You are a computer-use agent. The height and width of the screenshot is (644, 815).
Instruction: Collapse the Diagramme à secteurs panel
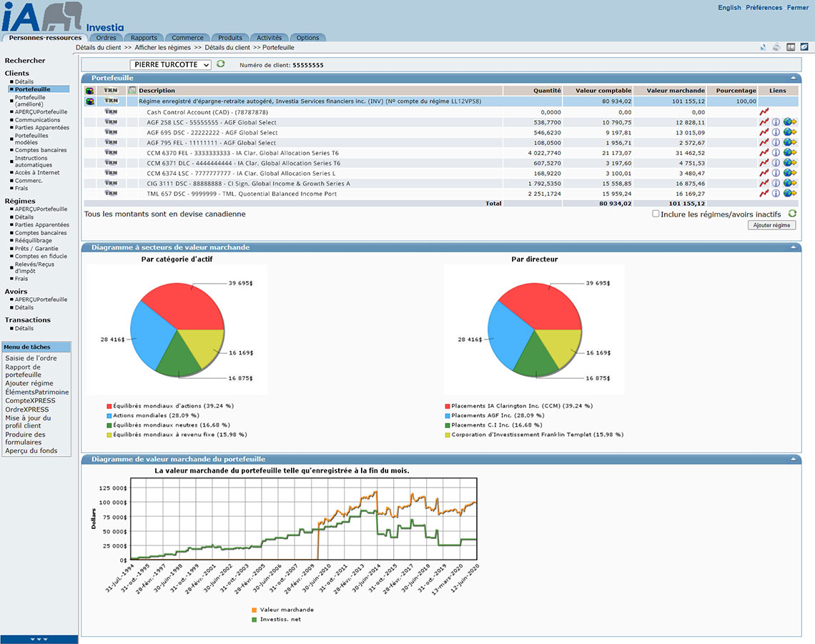pos(793,247)
